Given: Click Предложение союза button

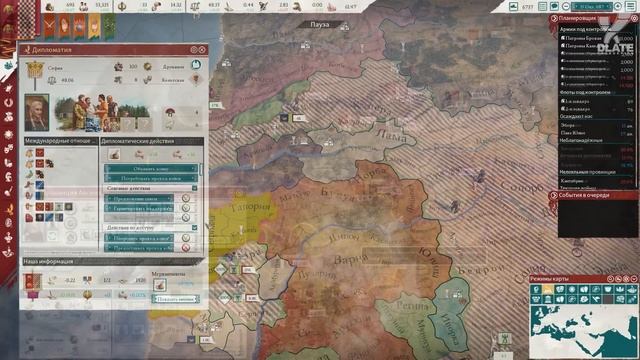Looking at the screenshot, I should click(x=139, y=198).
